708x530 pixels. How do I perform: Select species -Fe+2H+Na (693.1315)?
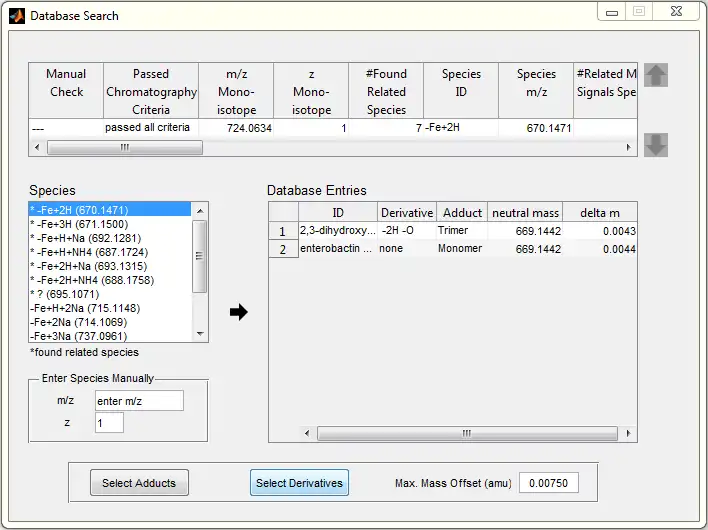pos(110,266)
